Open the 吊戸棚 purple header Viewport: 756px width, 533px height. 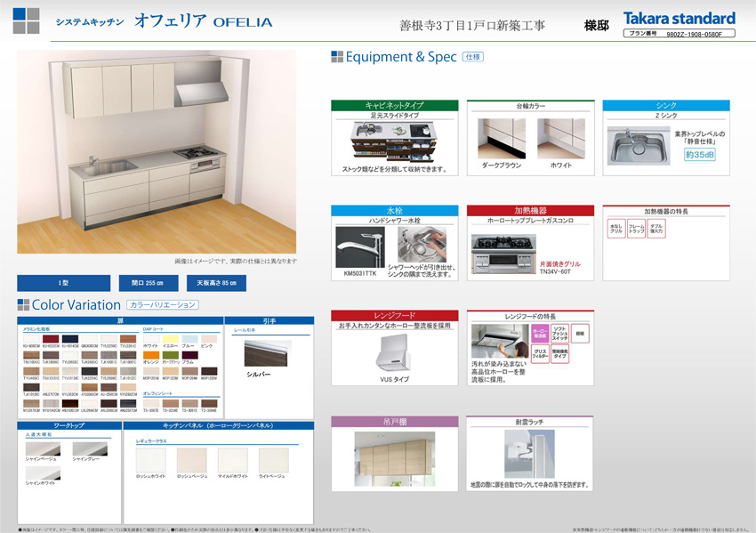[x=394, y=422]
